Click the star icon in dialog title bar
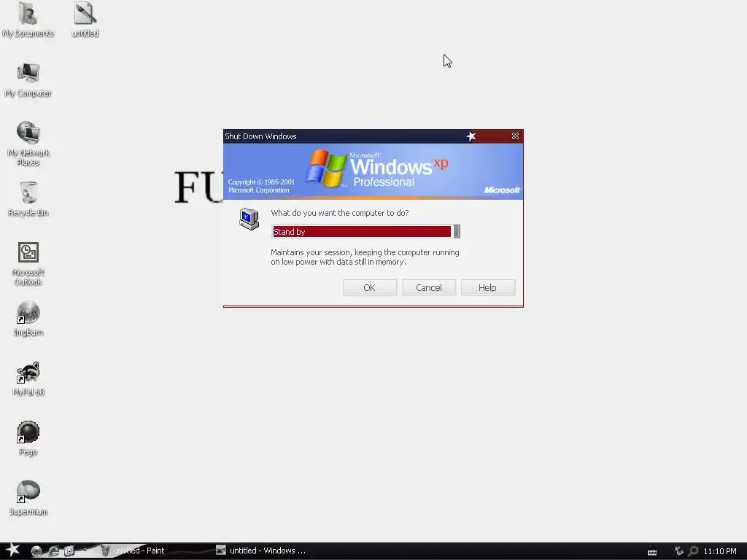Image resolution: width=747 pixels, height=560 pixels. click(471, 136)
